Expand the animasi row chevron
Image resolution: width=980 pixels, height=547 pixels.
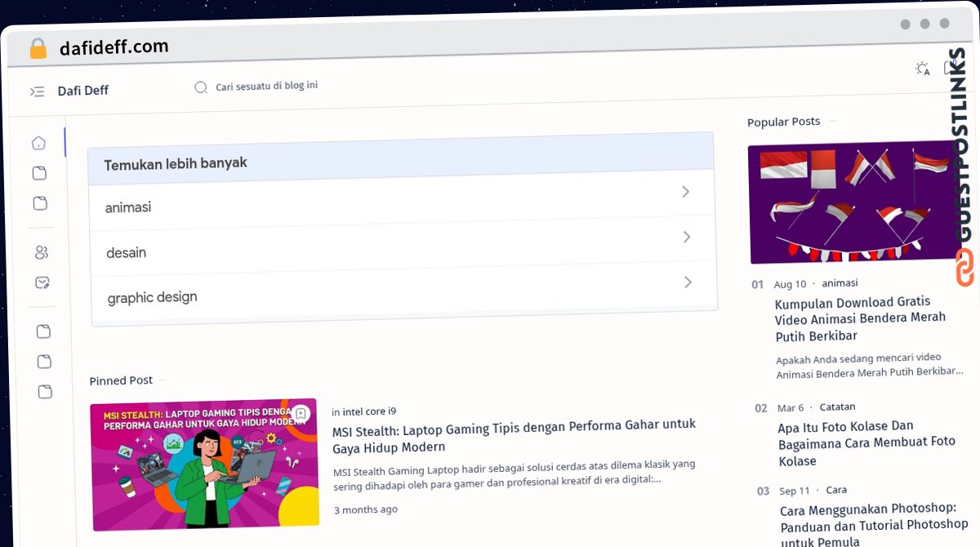[x=685, y=192]
